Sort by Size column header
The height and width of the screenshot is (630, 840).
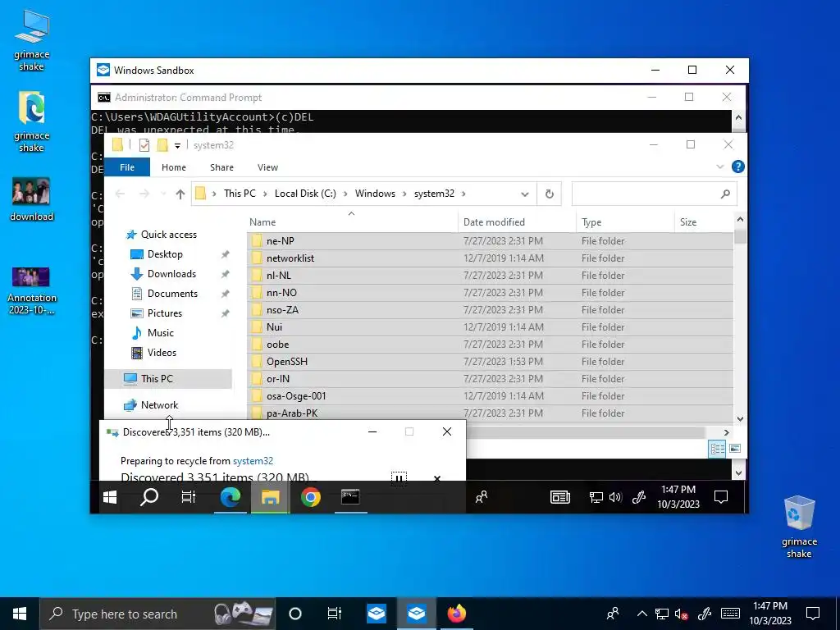704,221
